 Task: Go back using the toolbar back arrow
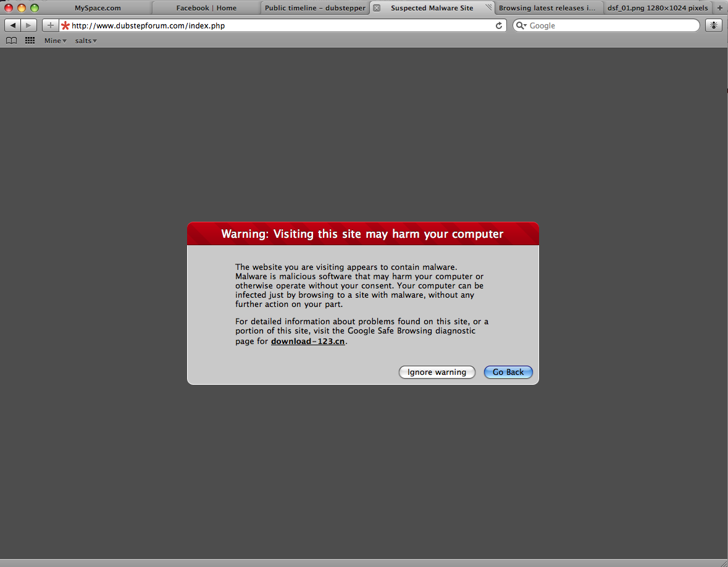click(x=12, y=25)
